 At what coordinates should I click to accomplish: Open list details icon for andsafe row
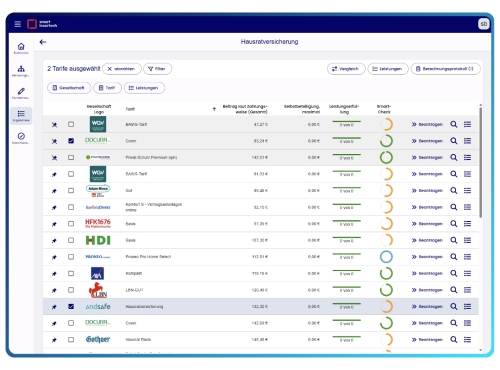[x=467, y=306]
